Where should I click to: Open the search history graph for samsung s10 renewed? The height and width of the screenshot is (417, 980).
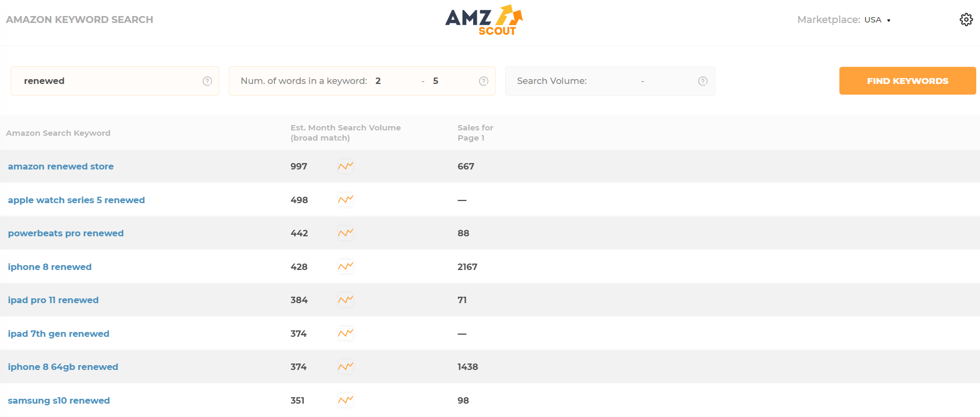pyautogui.click(x=345, y=400)
